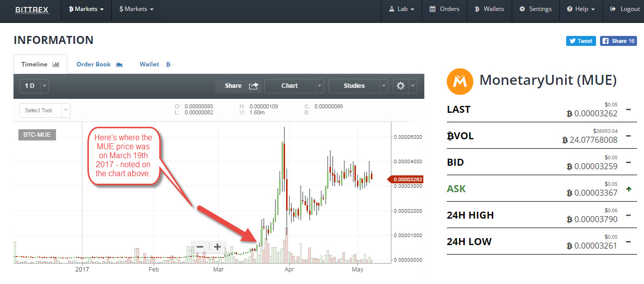Click the Share export arrow icon
Viewport: 644px width, 284px height.
point(254,86)
